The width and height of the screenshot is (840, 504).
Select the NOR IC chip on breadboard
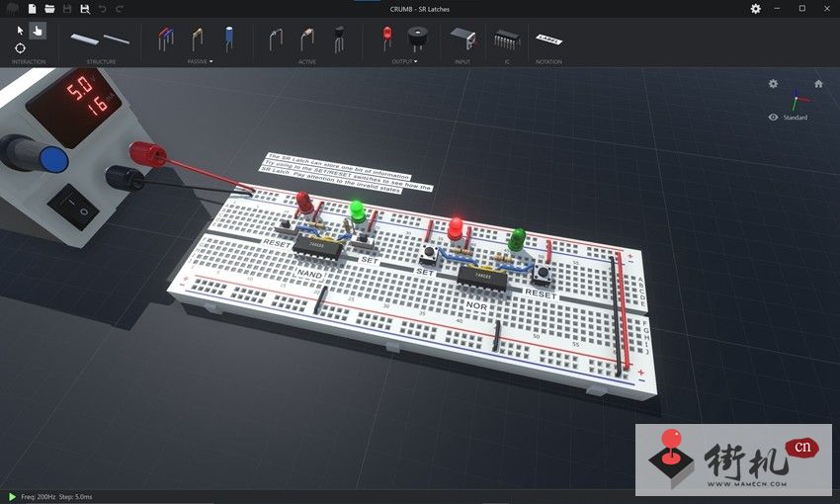point(481,278)
